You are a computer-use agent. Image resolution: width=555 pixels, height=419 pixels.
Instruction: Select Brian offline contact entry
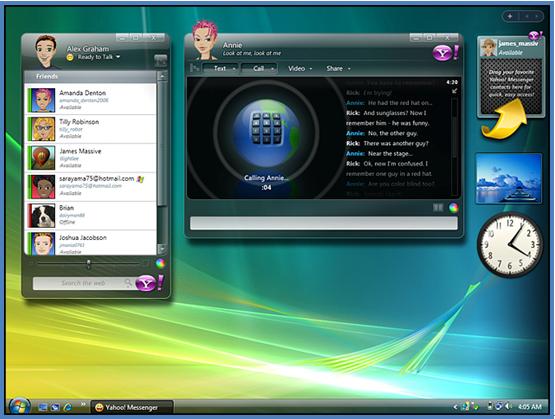91,215
